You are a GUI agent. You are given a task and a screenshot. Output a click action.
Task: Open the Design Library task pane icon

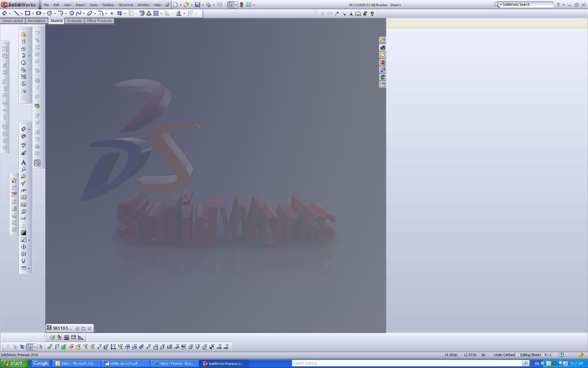click(x=382, y=48)
